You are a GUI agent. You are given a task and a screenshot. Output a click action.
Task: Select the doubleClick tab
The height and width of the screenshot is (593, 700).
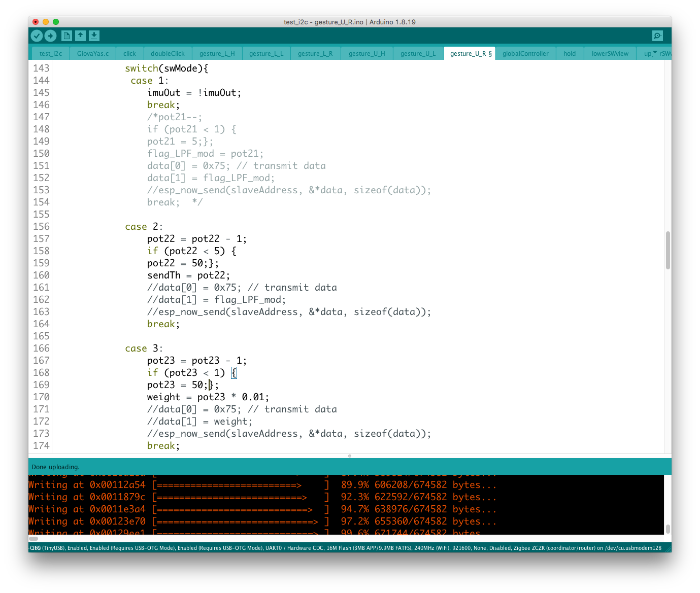pyautogui.click(x=168, y=54)
